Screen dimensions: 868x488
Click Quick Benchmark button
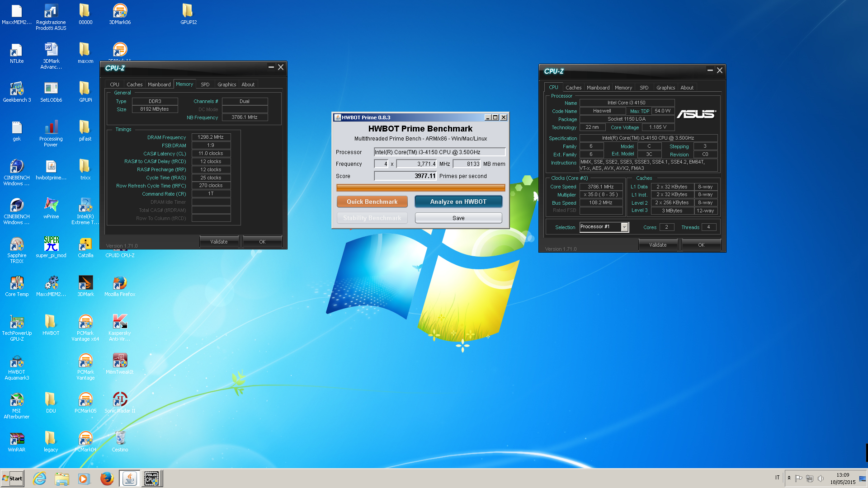click(372, 202)
